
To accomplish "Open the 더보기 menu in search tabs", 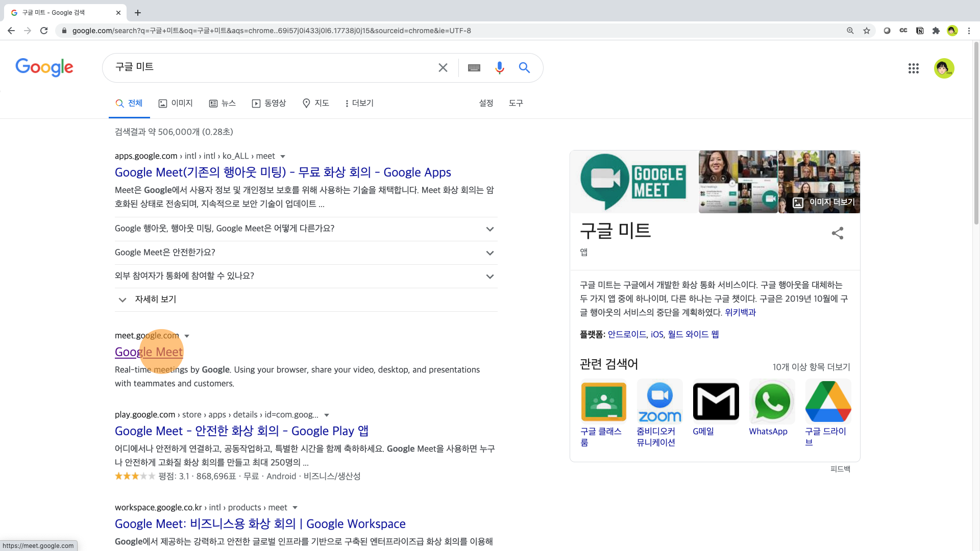I will click(x=359, y=103).
